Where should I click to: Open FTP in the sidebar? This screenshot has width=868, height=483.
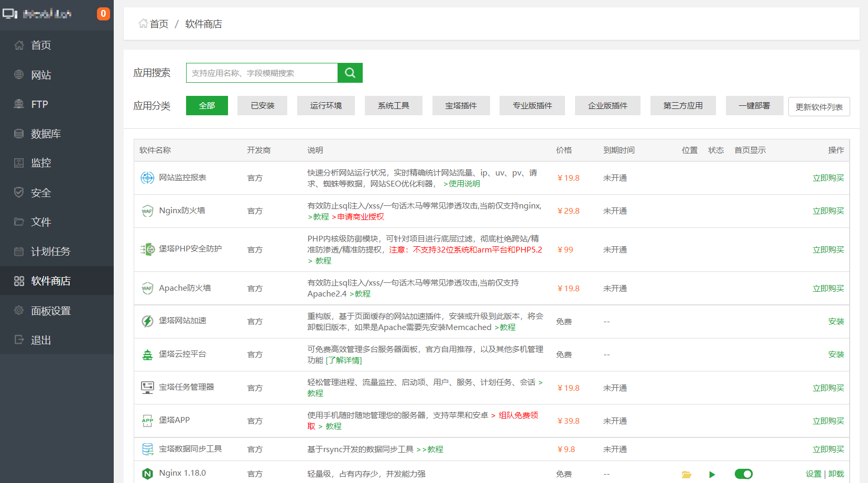[57, 104]
